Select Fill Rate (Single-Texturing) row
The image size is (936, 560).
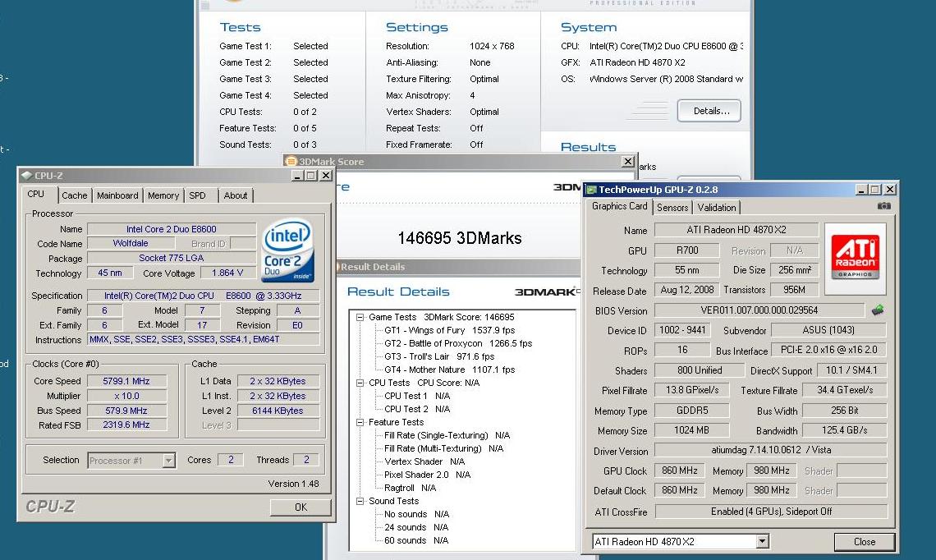pyautogui.click(x=447, y=435)
